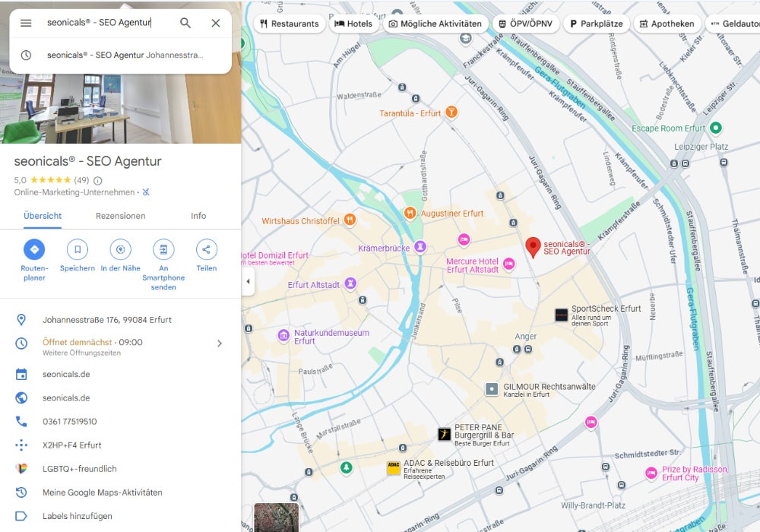Image resolution: width=760 pixels, height=532 pixels.
Task: Click the Augustiner Erfurt restaurant marker
Action: click(410, 213)
